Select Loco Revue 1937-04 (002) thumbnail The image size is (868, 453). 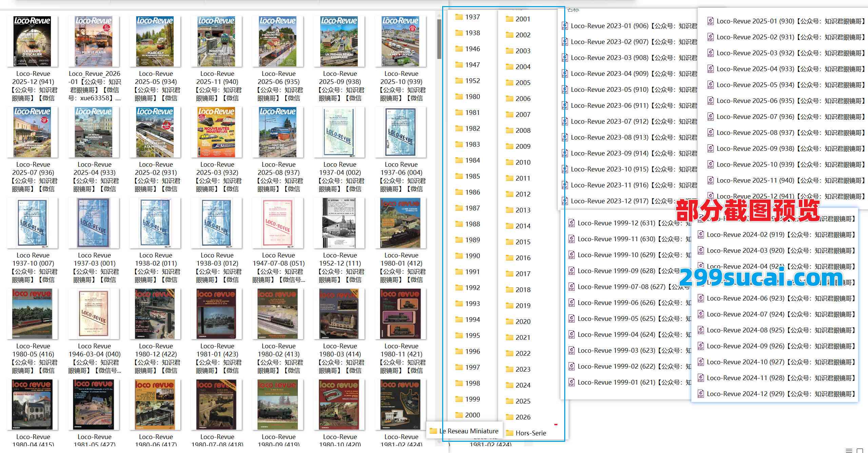pos(339,132)
